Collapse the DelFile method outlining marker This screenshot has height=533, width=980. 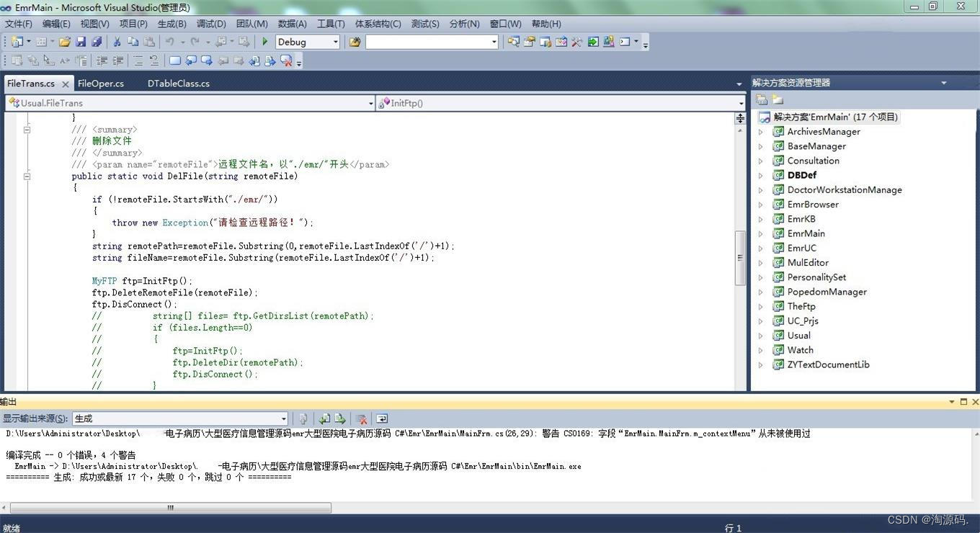pyautogui.click(x=27, y=176)
